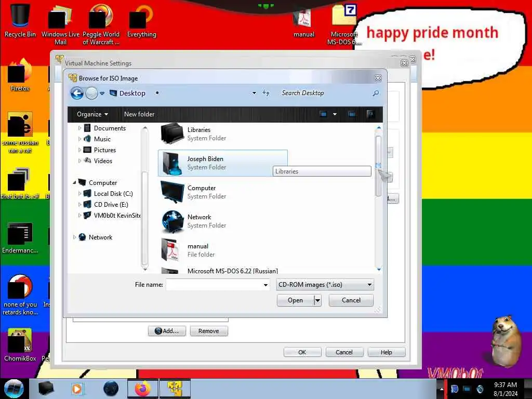532x399 pixels.
Task: Show hidden system tray icons arrow
Action: [x=442, y=389]
